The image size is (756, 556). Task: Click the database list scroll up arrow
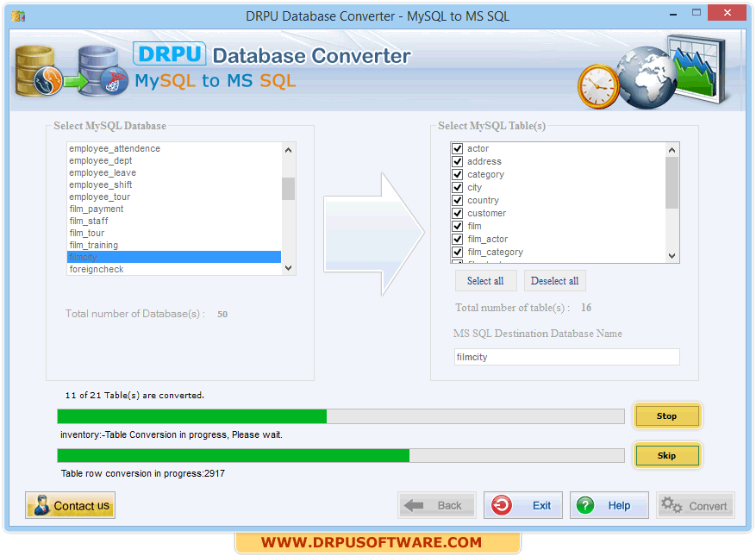coord(288,150)
